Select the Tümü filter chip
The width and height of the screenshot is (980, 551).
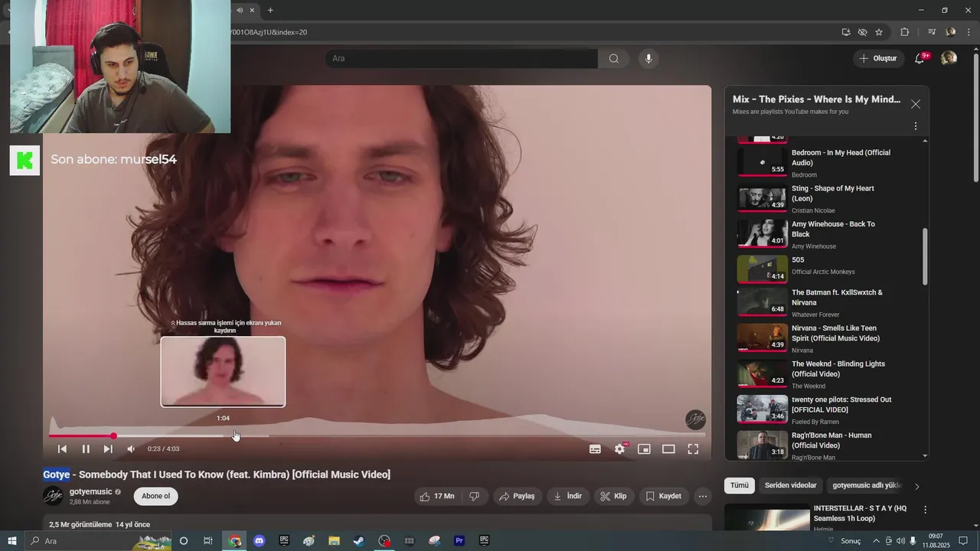[x=740, y=485]
